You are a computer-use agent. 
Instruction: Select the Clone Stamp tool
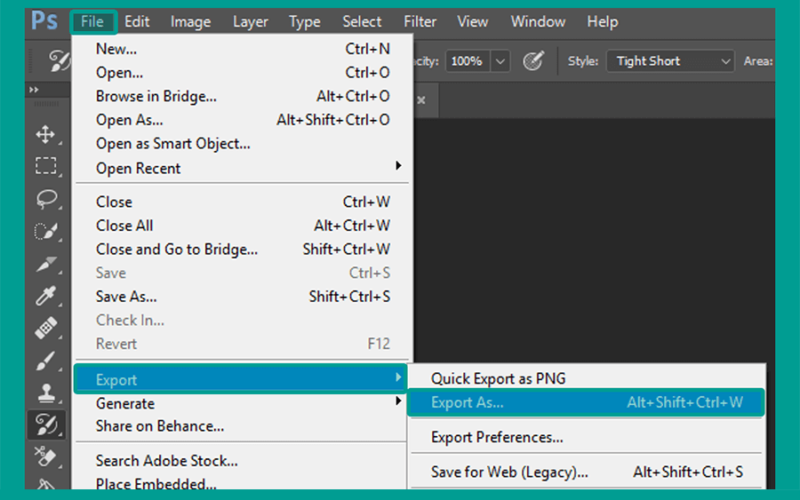point(46,392)
